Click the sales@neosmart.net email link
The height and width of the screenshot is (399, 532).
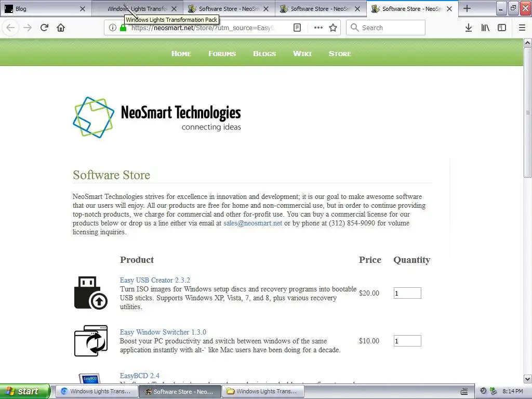pos(253,223)
